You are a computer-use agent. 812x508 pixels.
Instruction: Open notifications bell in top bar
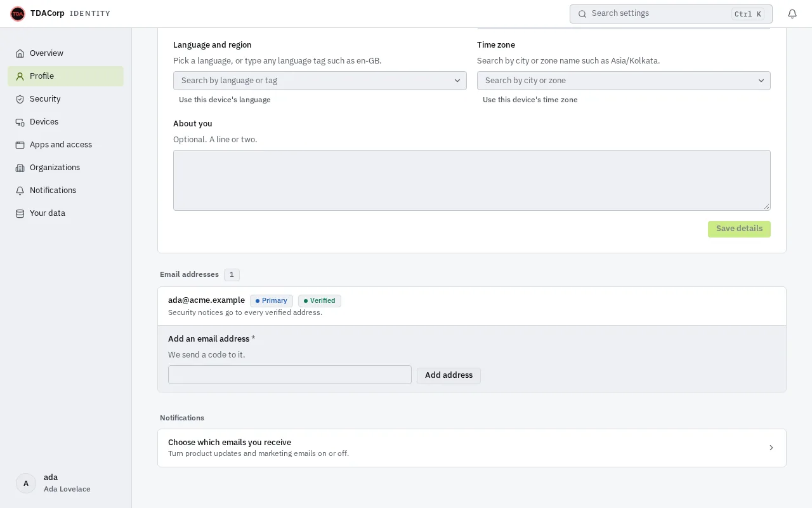(x=792, y=14)
